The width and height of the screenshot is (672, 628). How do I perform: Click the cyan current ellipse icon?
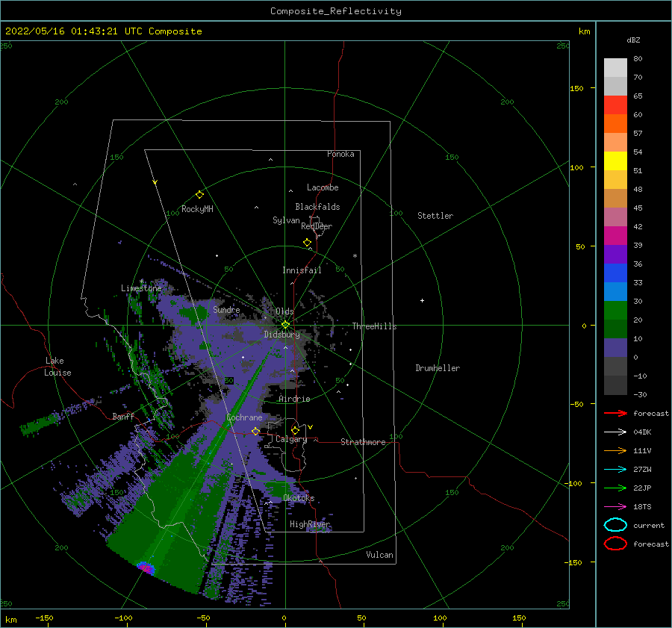pos(615,525)
